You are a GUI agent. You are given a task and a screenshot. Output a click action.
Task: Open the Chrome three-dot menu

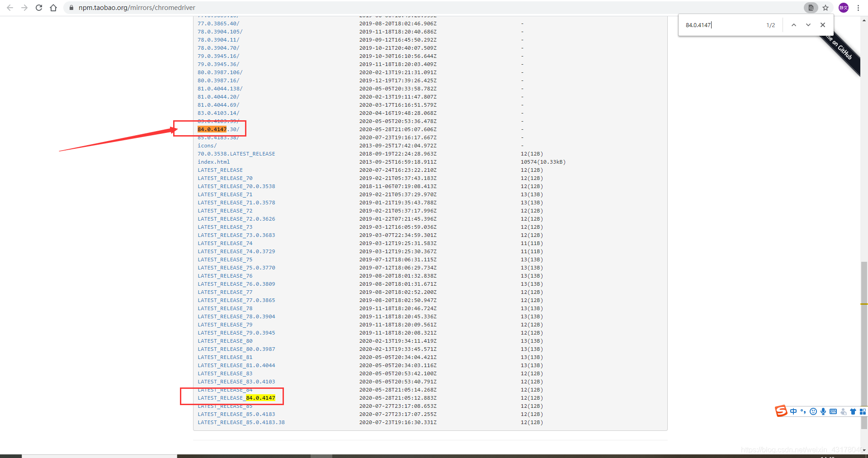(858, 8)
